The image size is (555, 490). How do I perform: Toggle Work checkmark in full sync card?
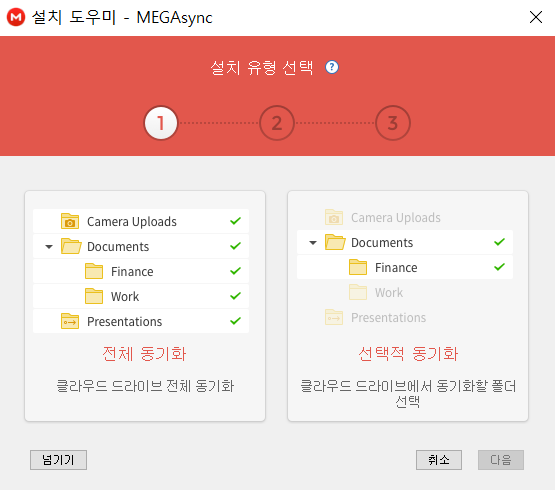pyautogui.click(x=235, y=296)
